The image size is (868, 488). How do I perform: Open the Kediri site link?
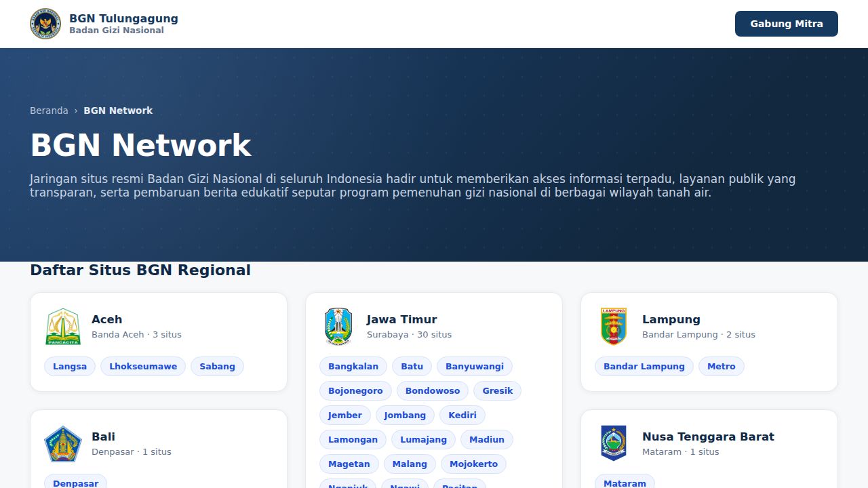462,415
